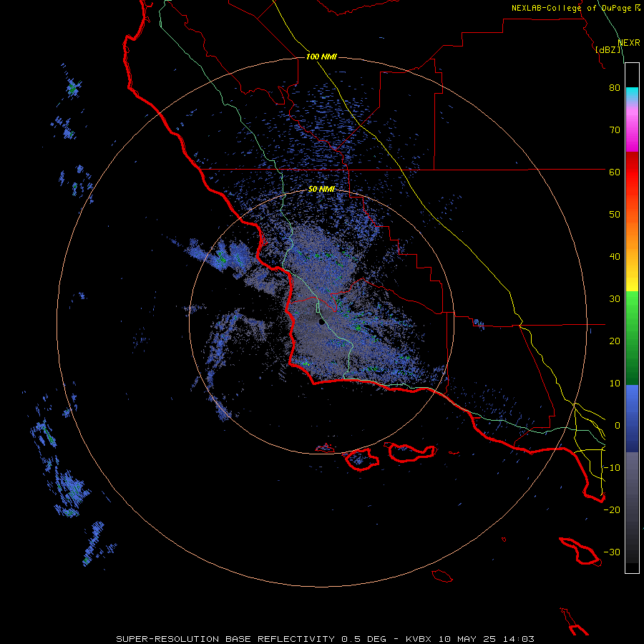Click the 40 value on the dBZ scale

615,257
